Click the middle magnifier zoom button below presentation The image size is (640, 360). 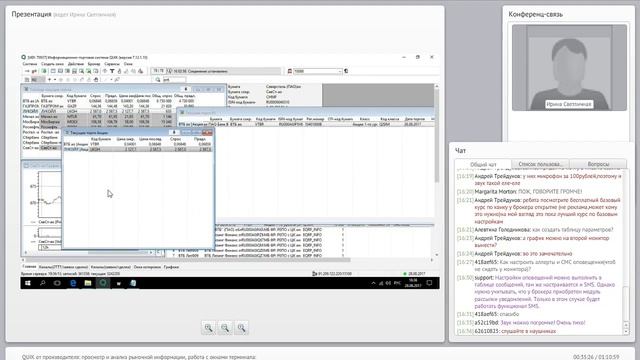click(225, 327)
